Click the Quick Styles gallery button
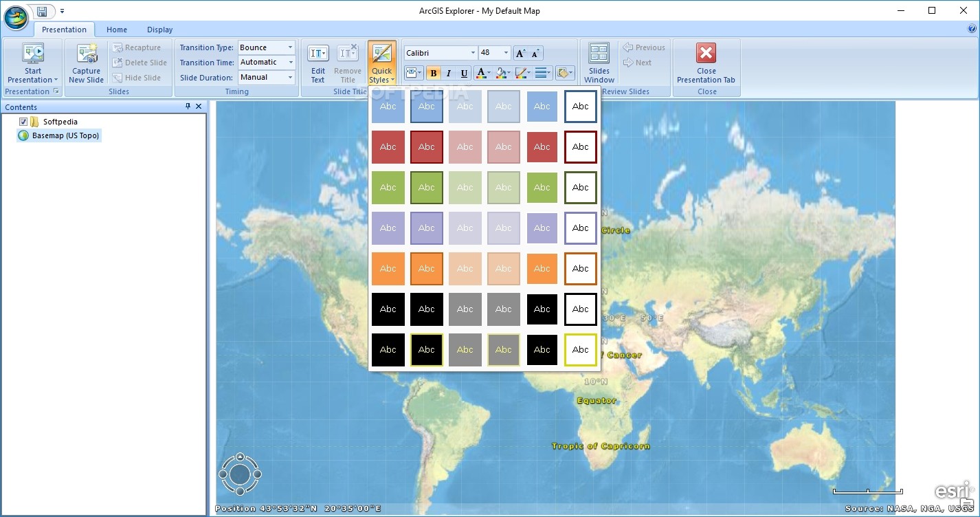 click(x=381, y=63)
